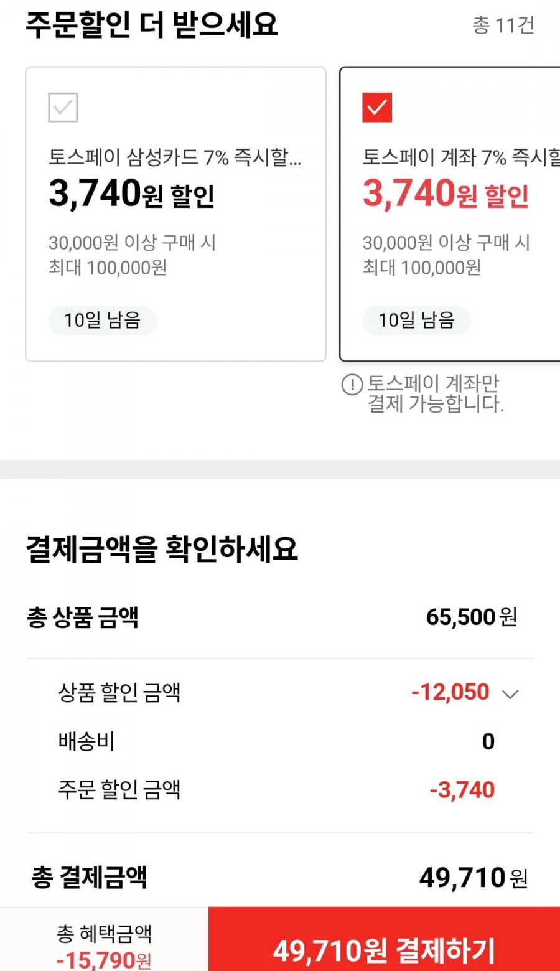The width and height of the screenshot is (560, 971).
Task: Tap the 49,710원 결제하기 button
Action: pyautogui.click(x=384, y=949)
